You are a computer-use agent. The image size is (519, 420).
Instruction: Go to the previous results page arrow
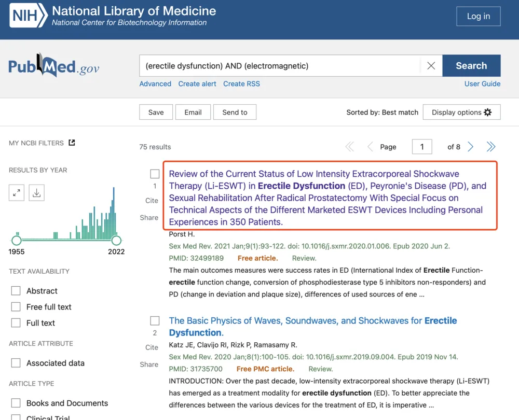[x=370, y=147]
